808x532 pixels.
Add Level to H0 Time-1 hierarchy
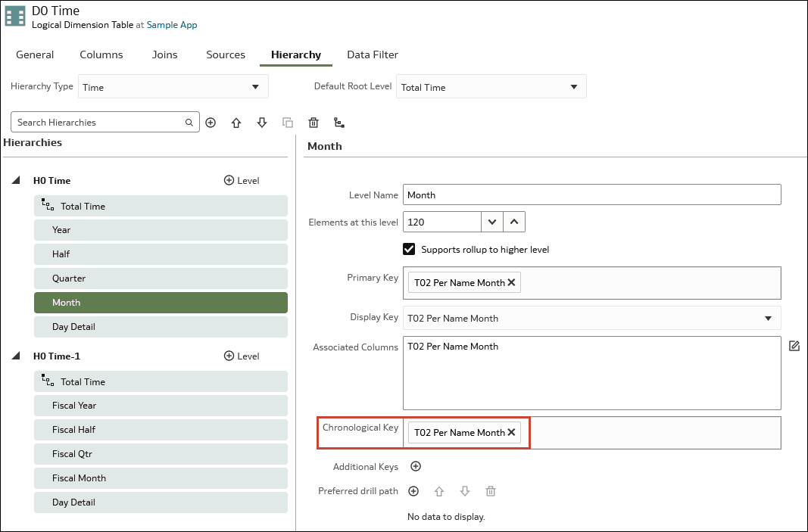pos(242,356)
